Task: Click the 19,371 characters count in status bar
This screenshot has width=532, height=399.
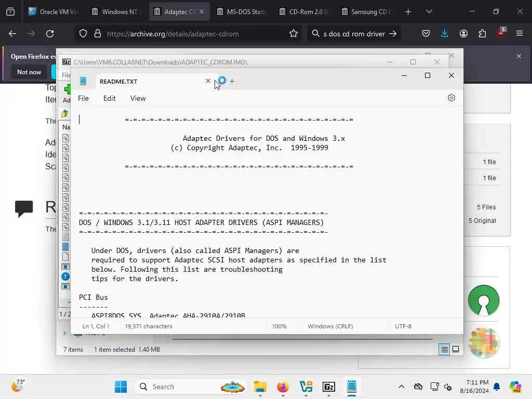Action: point(148,326)
